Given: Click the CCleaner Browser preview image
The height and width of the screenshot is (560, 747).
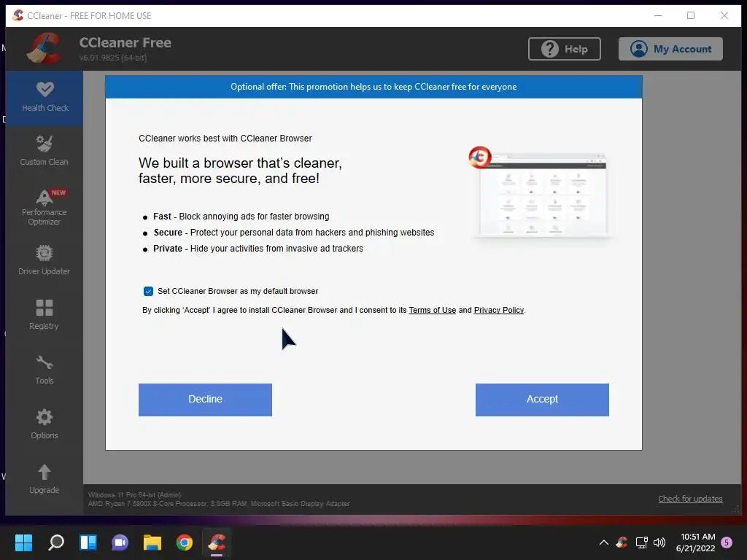Looking at the screenshot, I should 543,195.
